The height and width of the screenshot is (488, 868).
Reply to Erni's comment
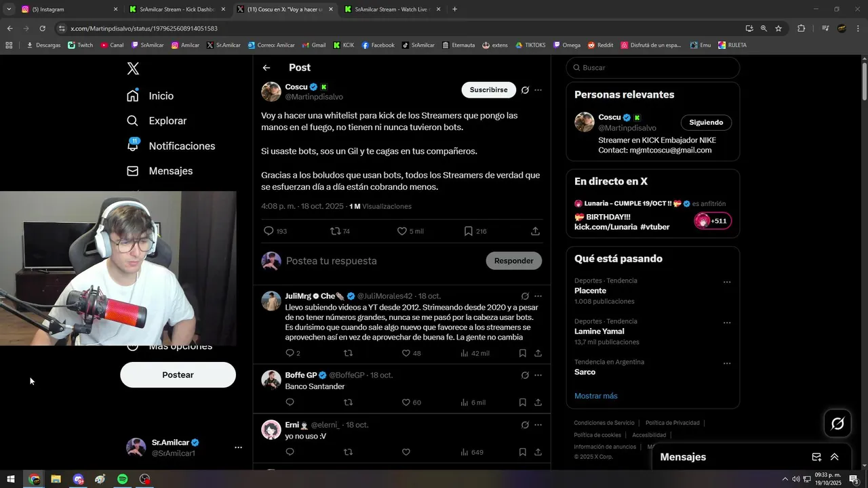pos(290,452)
